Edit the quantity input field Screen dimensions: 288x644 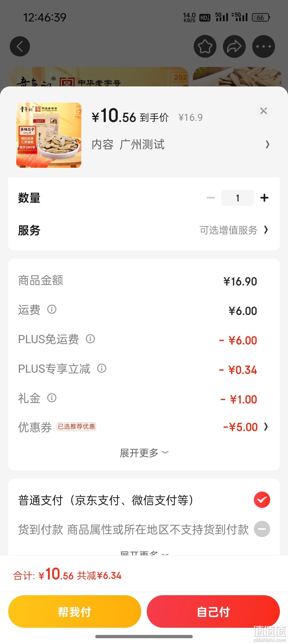pyautogui.click(x=238, y=198)
